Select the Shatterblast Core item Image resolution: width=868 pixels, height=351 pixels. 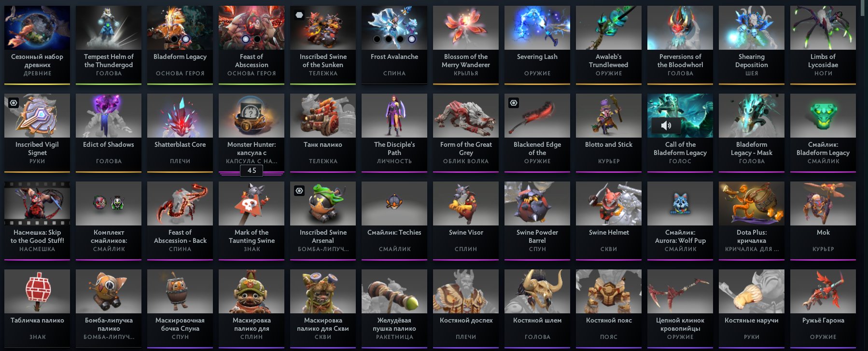(x=180, y=133)
